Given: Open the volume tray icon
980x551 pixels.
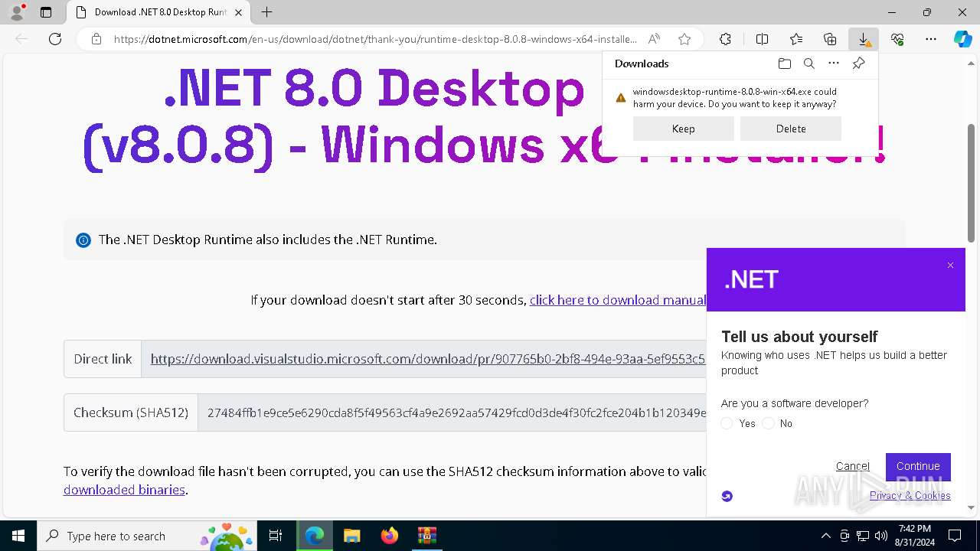Looking at the screenshot, I should [x=881, y=536].
